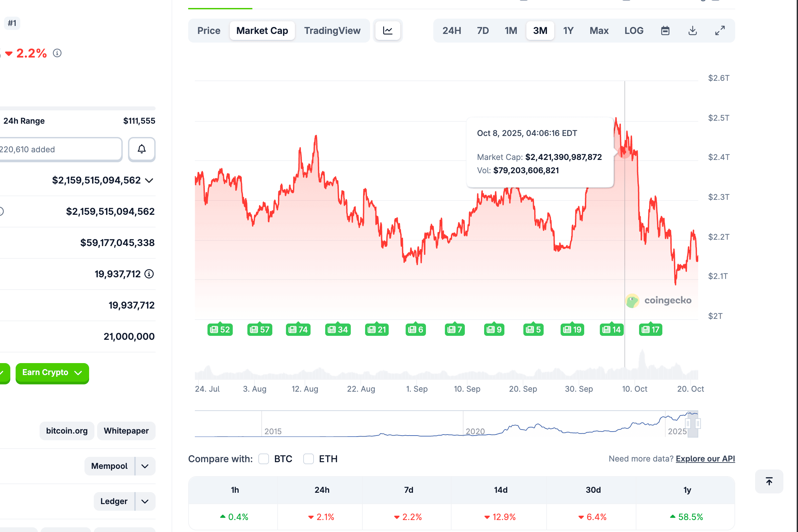Click the price alert bell icon
Image resolution: width=798 pixels, height=532 pixels.
click(x=142, y=149)
